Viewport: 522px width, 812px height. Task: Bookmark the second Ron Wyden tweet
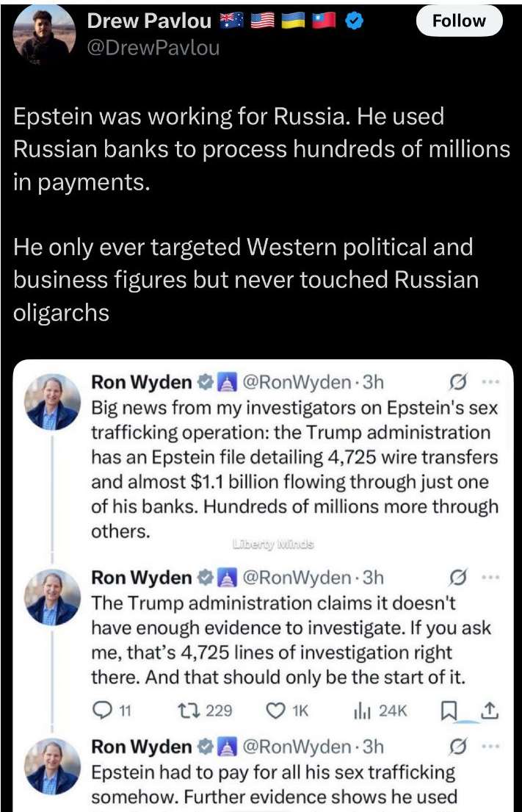click(x=446, y=710)
